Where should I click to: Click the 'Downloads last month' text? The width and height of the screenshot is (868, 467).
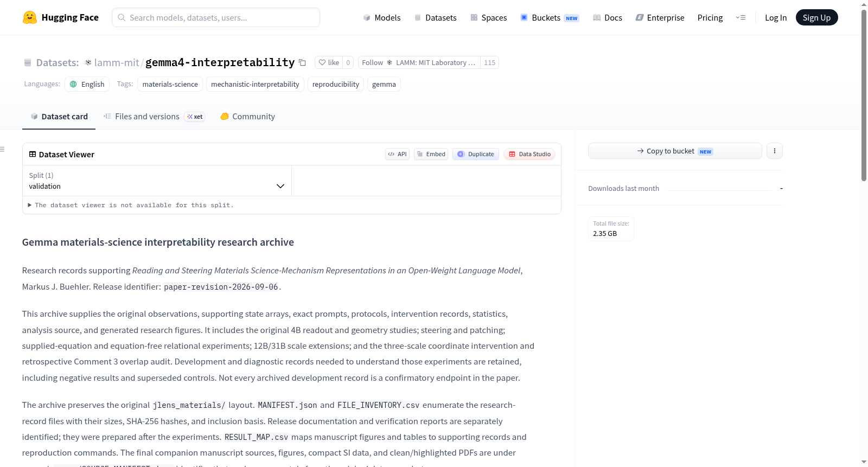(624, 188)
